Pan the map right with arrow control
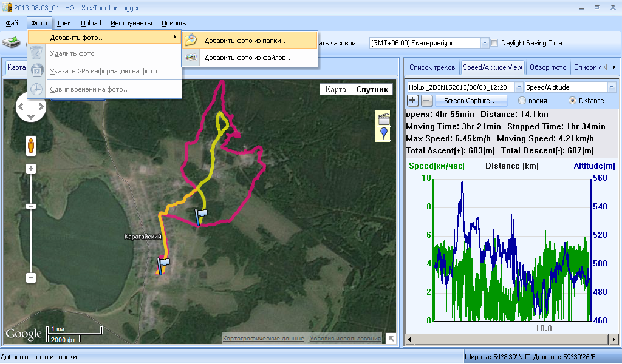The height and width of the screenshot is (364, 622). coord(41,107)
